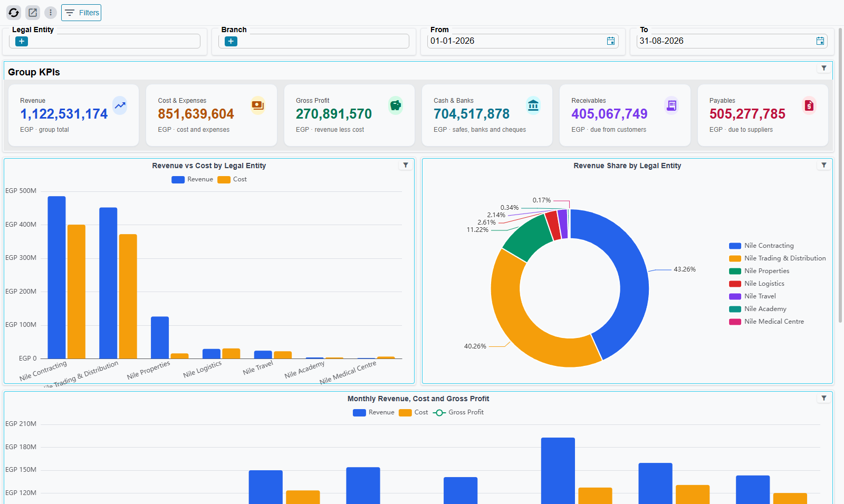Toggle Revenue series in Revenue vs Cost legend
This screenshot has width=844, height=504.
(193, 179)
